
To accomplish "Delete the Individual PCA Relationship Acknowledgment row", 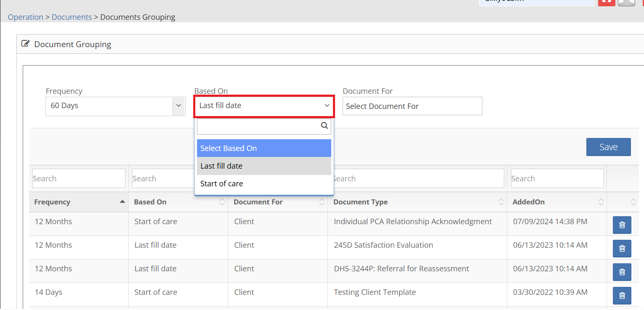I will click(622, 225).
